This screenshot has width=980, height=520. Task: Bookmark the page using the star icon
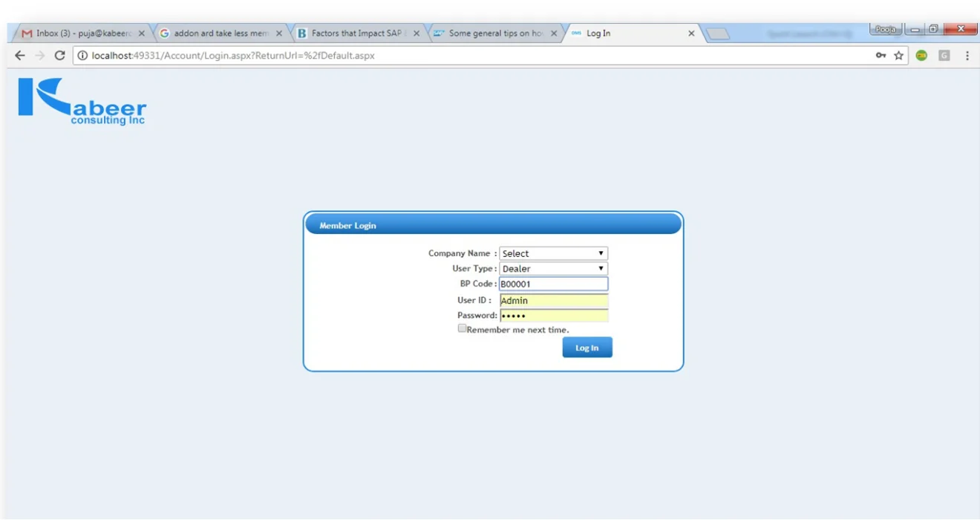point(899,54)
